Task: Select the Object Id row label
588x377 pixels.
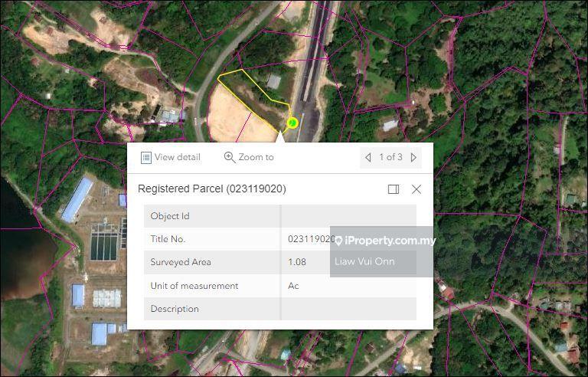Action: [170, 216]
